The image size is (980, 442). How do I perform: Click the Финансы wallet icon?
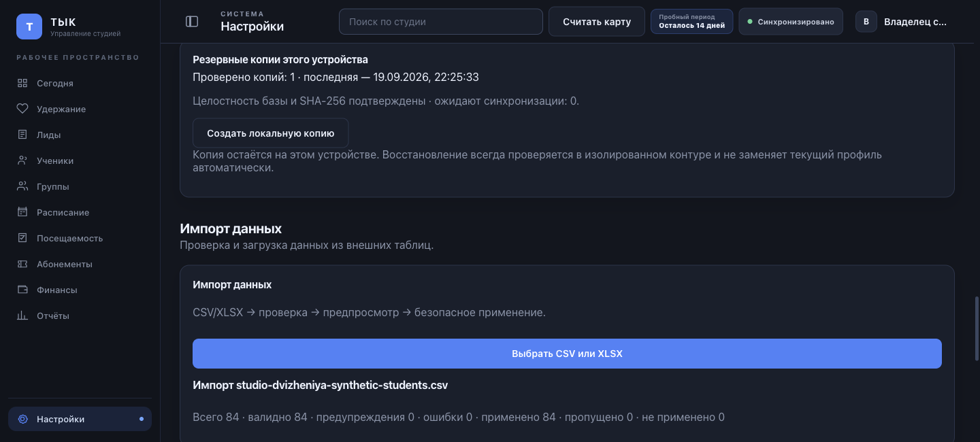(22, 290)
